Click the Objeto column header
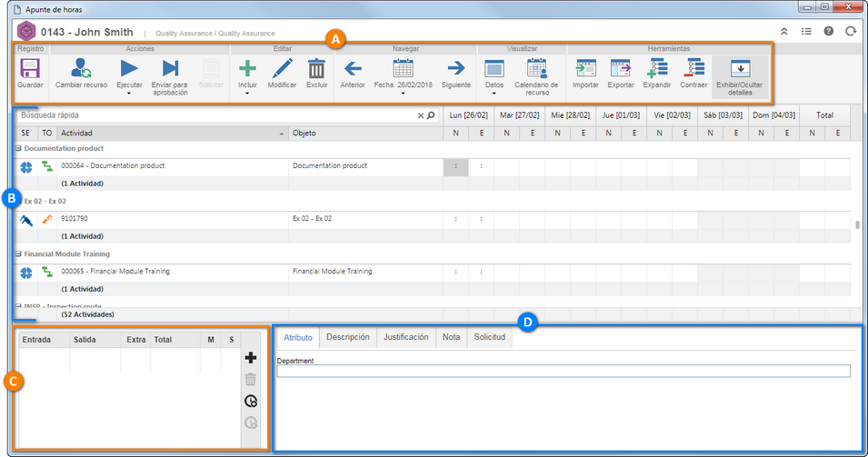 coord(365,134)
